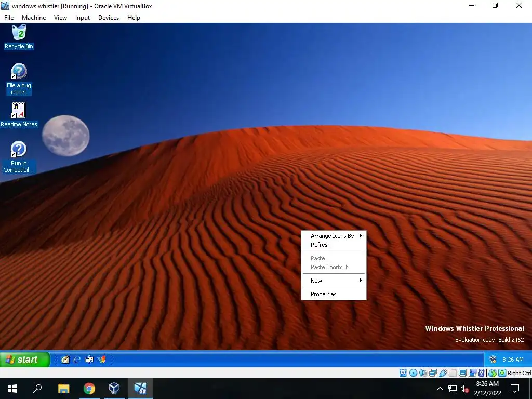Open Windows 10 Start menu
Image resolution: width=532 pixels, height=399 pixels.
12,389
